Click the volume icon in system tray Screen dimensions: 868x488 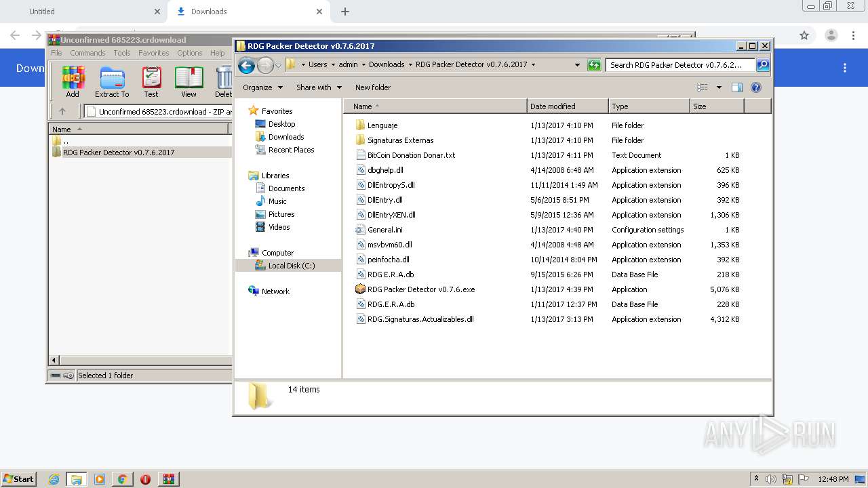[x=771, y=479]
